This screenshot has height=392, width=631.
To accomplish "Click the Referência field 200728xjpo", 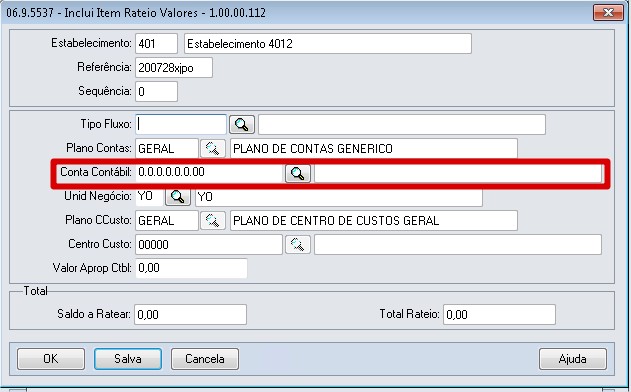I will 173,68.
